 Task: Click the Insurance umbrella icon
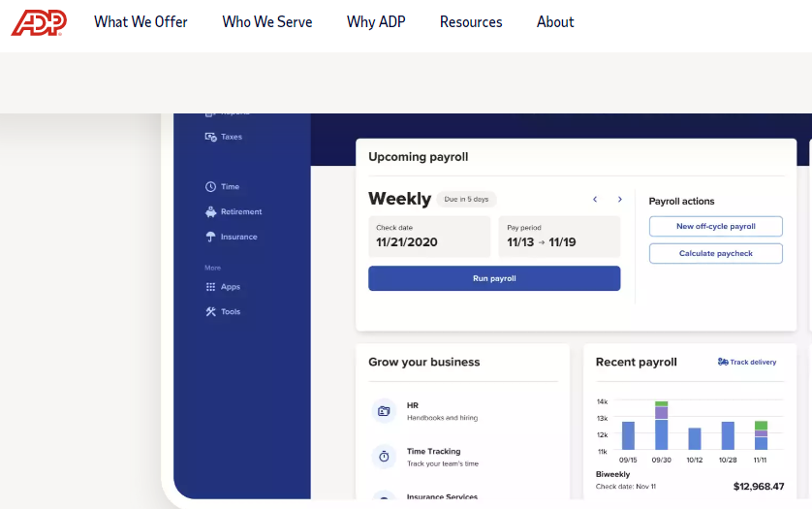pyautogui.click(x=210, y=237)
